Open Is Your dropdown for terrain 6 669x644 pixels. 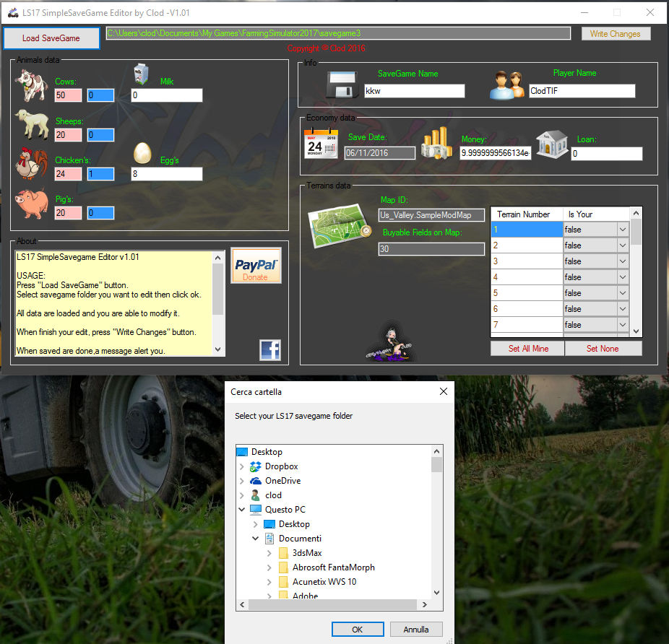[x=623, y=309]
